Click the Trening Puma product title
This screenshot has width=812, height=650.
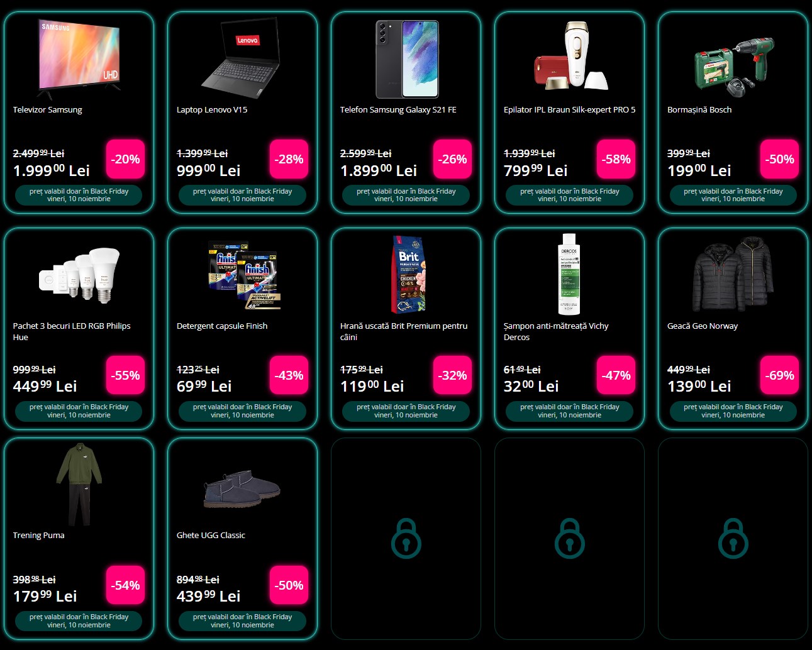[x=38, y=536]
